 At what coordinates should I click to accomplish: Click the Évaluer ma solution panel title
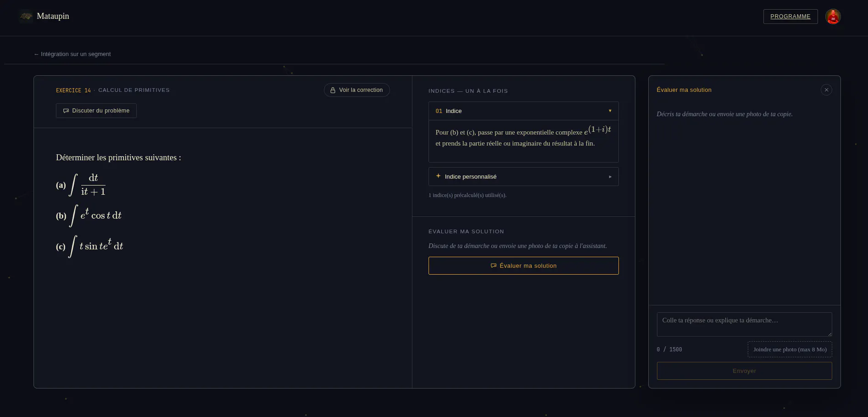pos(684,90)
